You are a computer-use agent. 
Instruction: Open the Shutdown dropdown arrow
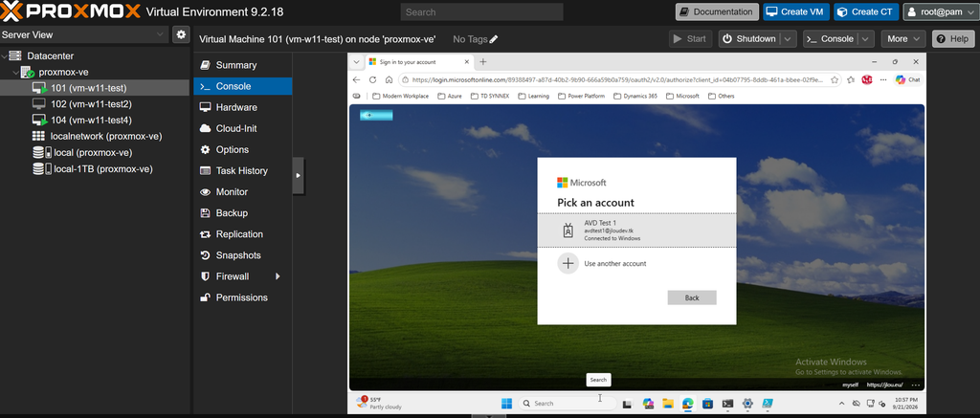pyautogui.click(x=789, y=38)
